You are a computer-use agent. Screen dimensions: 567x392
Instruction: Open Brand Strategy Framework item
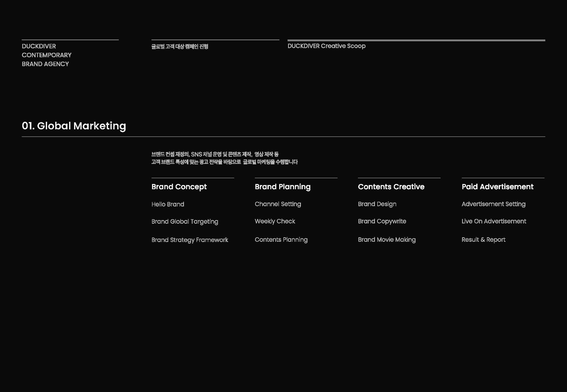tap(190, 240)
